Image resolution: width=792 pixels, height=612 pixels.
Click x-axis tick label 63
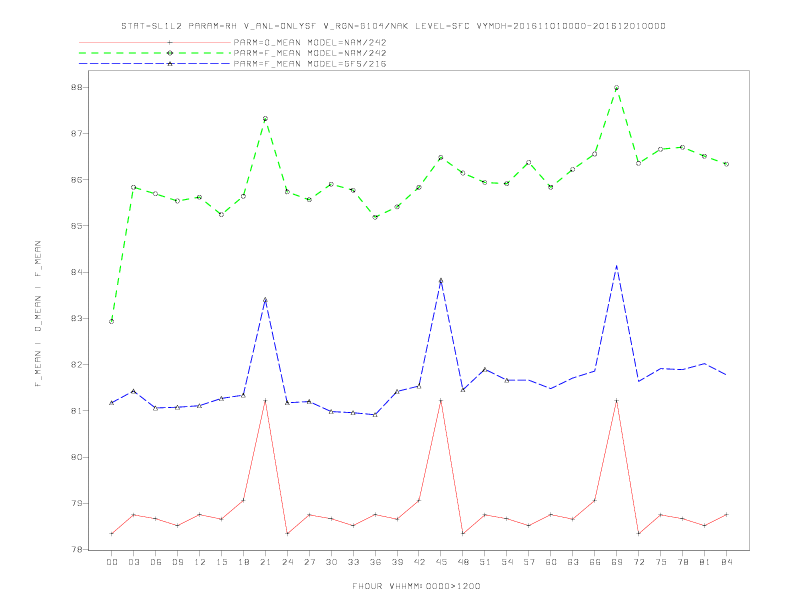point(573,562)
